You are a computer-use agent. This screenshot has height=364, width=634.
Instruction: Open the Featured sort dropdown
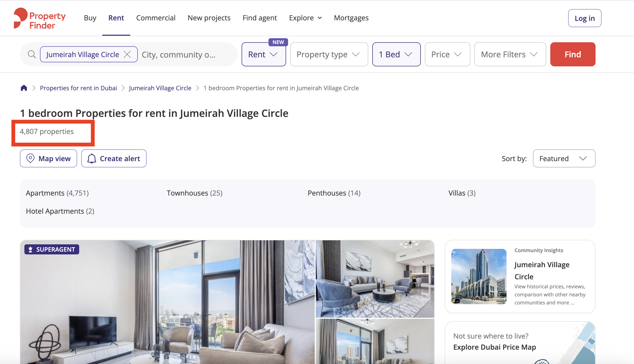tap(564, 158)
